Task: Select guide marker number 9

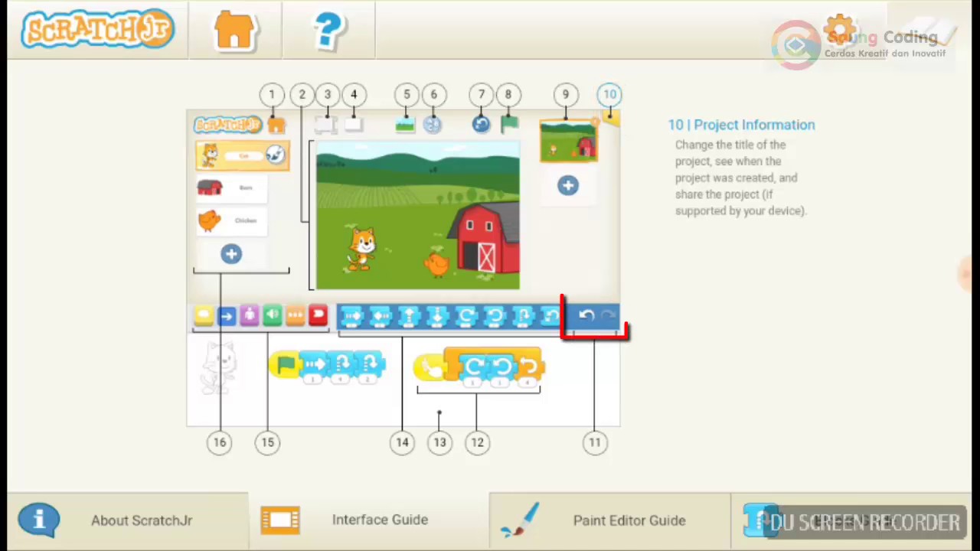Action: (566, 95)
